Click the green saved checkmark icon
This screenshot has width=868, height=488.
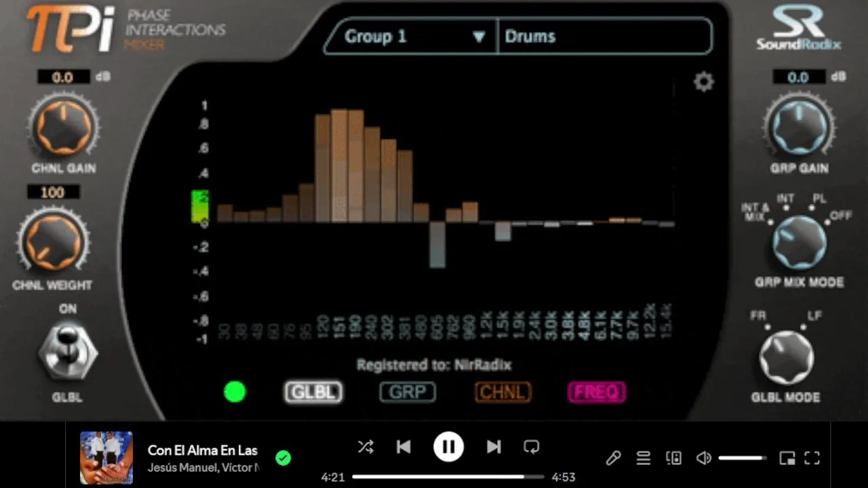coord(283,458)
